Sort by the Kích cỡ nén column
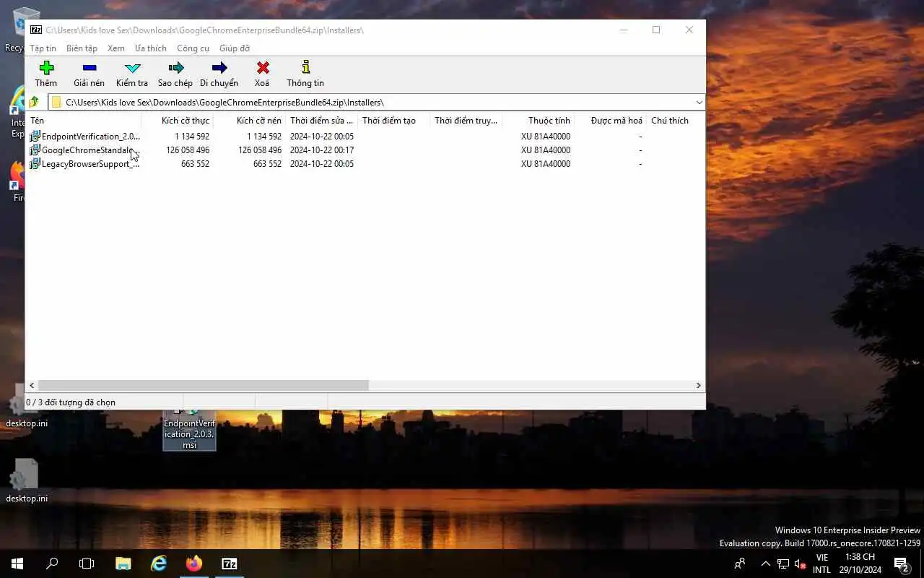 coord(249,121)
